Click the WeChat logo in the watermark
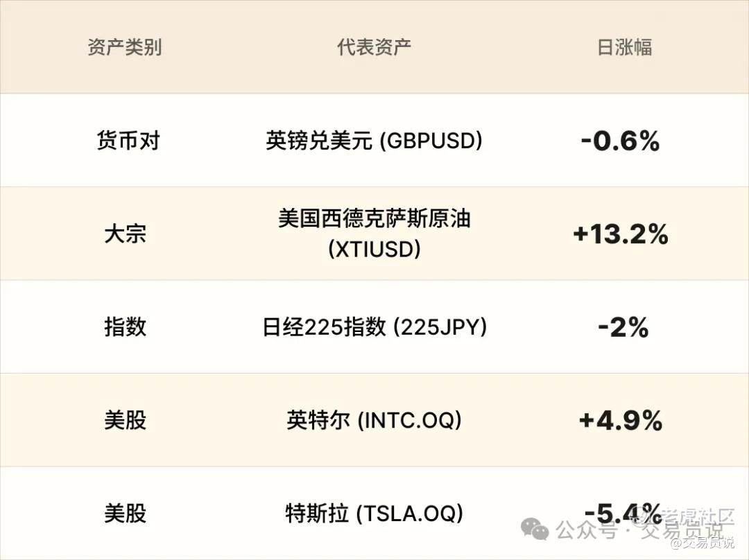 [x=535, y=530]
